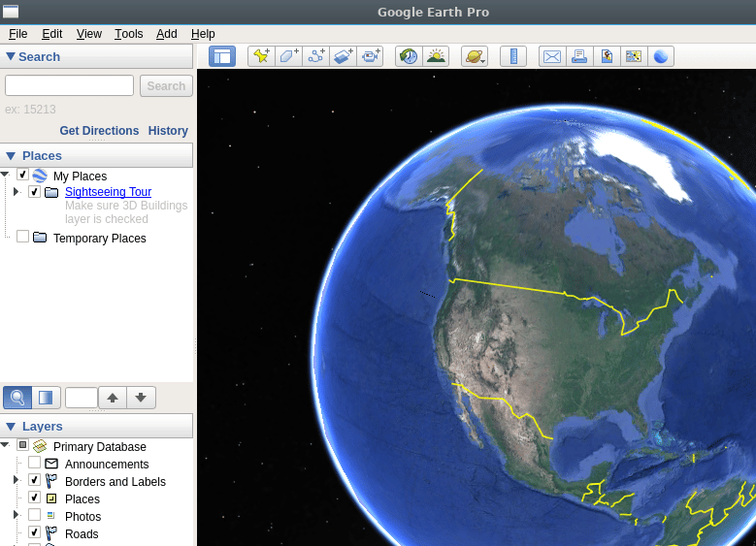Open the File menu
The height and width of the screenshot is (546, 756).
click(x=17, y=34)
